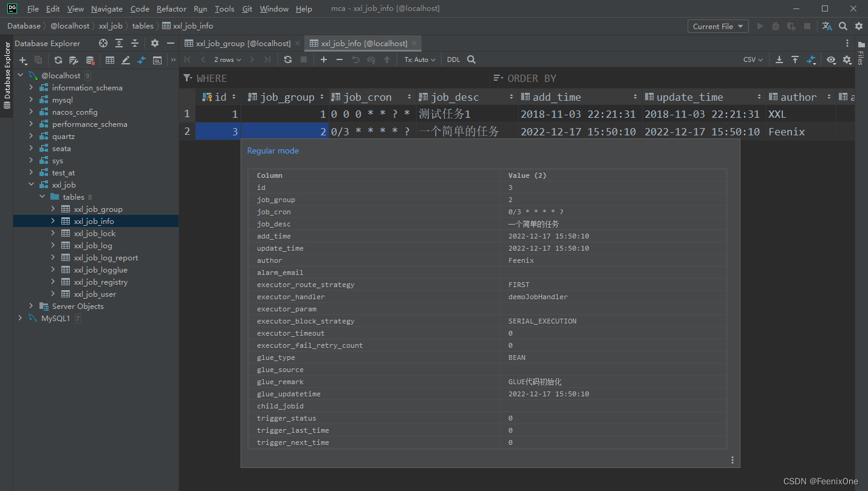Click the popup's three-dots options button
Screen dimensions: 868x491
733,460
